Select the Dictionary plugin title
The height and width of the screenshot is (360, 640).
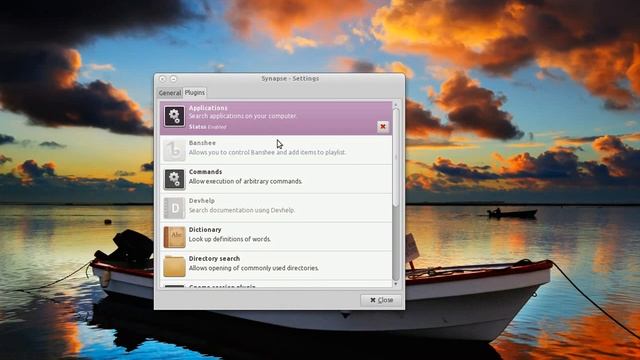[x=205, y=230]
